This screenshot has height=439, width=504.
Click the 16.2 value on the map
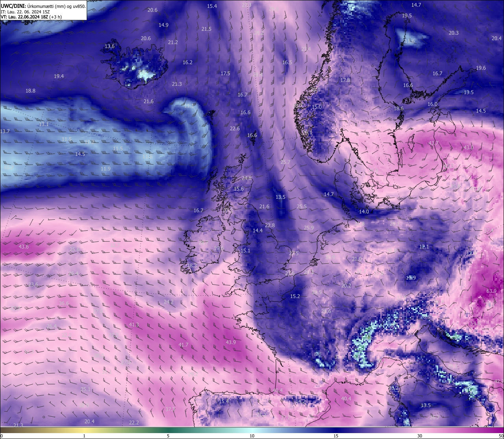[187, 62]
